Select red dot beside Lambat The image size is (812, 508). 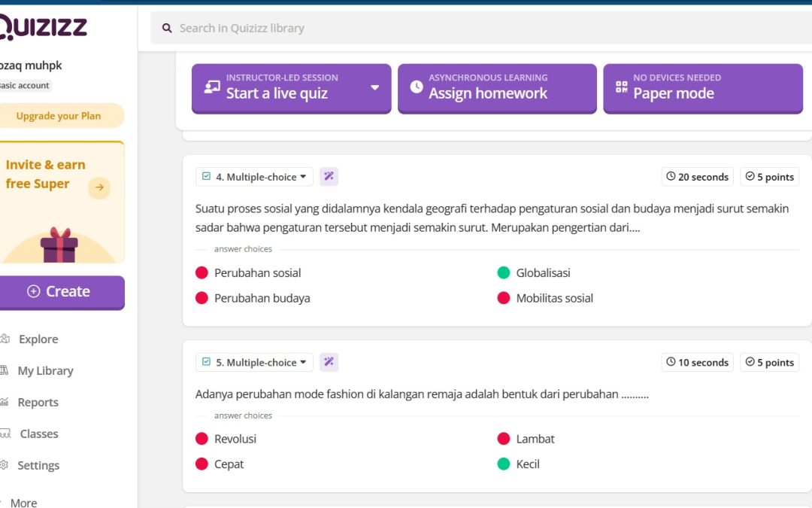click(x=504, y=439)
